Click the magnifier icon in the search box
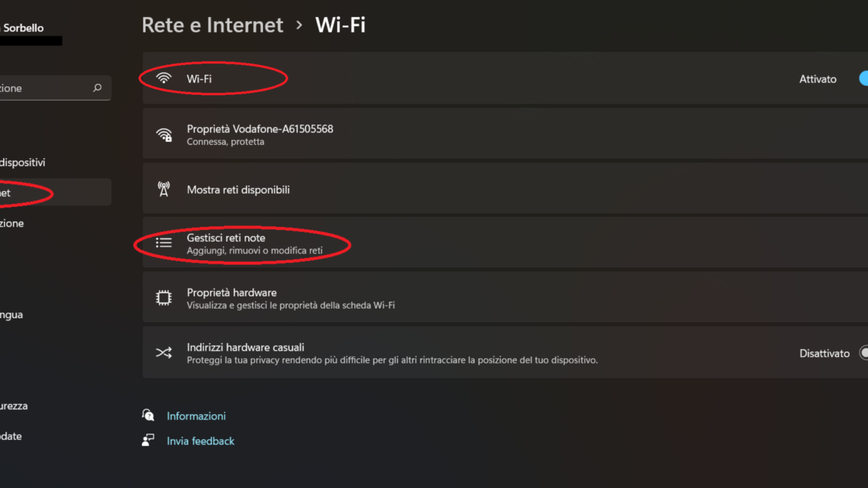Image resolution: width=868 pixels, height=488 pixels. [97, 88]
